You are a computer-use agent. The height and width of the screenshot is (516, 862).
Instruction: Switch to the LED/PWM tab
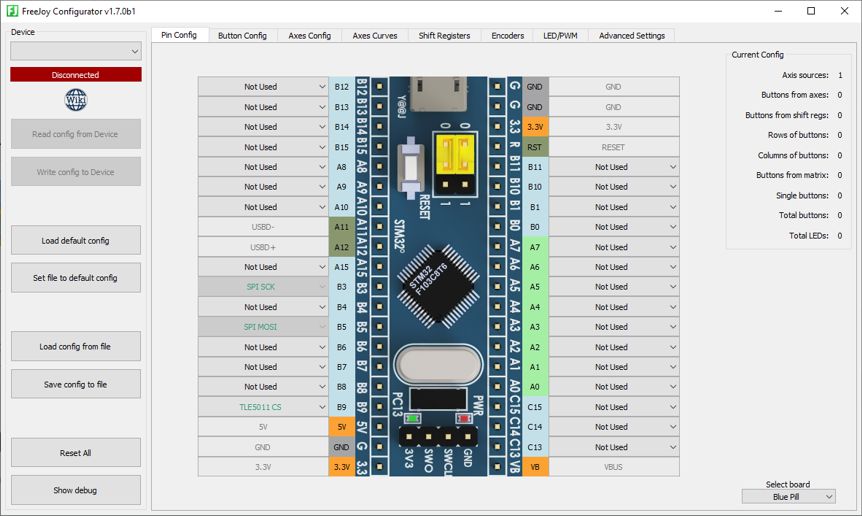(560, 36)
